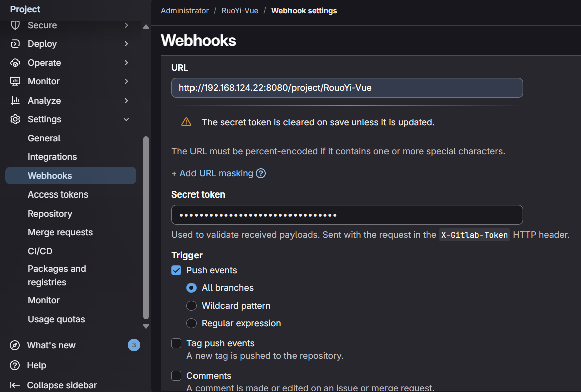
Task: Click the Trigger section label
Action: pos(187,255)
